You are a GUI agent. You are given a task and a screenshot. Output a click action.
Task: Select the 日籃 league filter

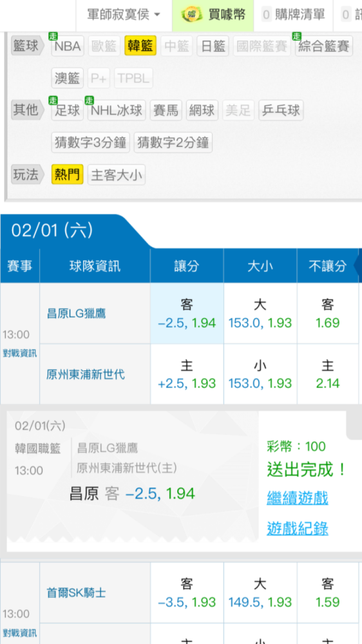click(x=213, y=46)
